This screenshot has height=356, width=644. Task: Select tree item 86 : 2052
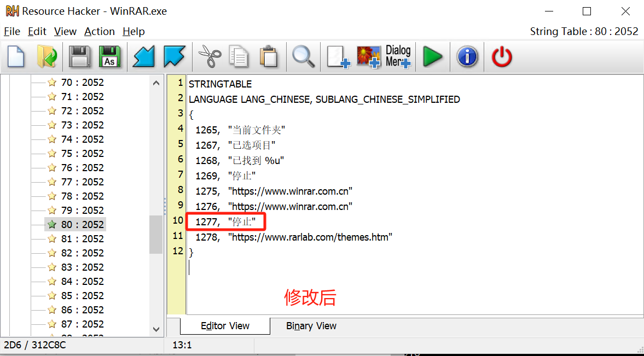(82, 310)
